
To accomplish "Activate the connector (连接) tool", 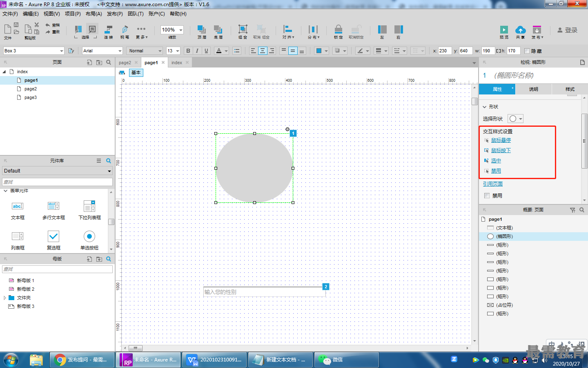I will tap(108, 29).
